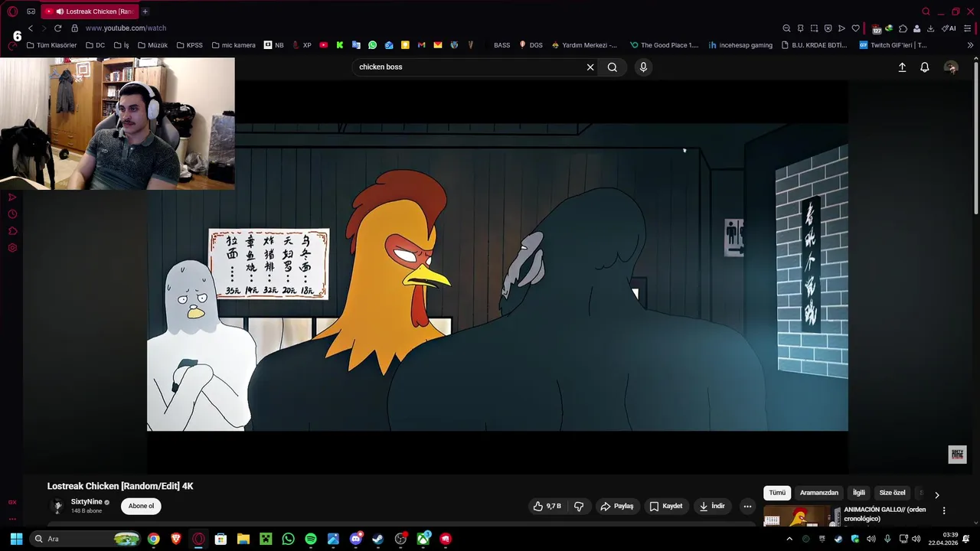Open the YouTube bookmark icon
Screen dimensions: 980x551
tap(323, 45)
